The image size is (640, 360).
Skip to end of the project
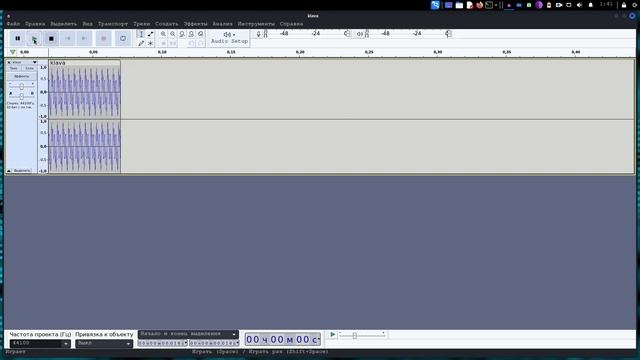click(x=84, y=38)
